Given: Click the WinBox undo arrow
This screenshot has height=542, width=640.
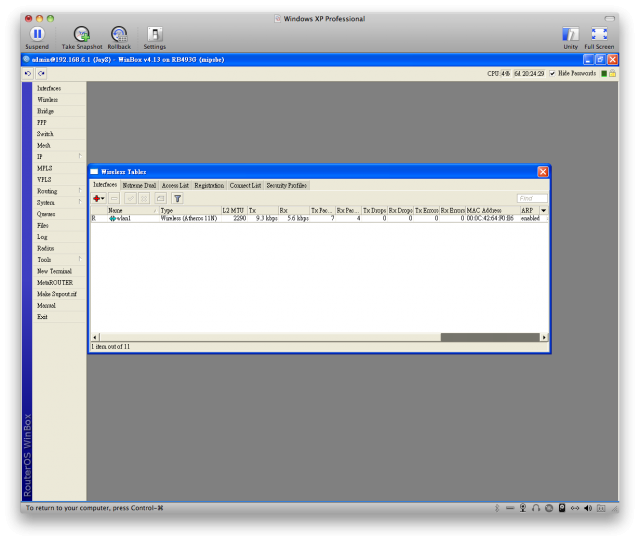Looking at the screenshot, I should point(28,73).
